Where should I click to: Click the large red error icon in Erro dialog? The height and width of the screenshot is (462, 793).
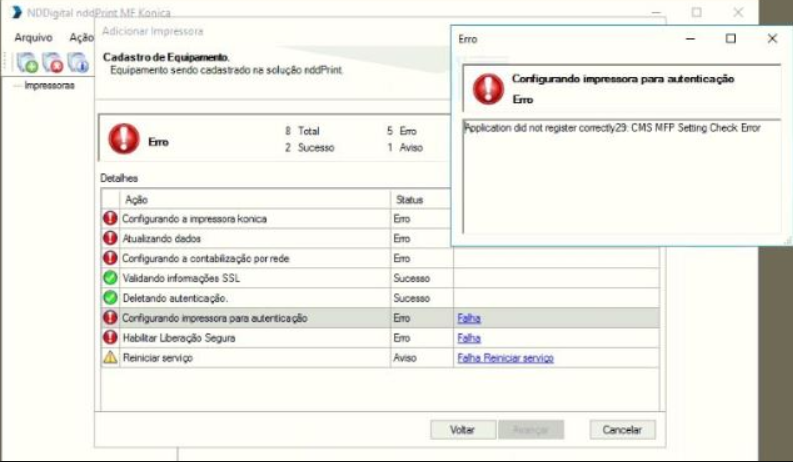488,88
